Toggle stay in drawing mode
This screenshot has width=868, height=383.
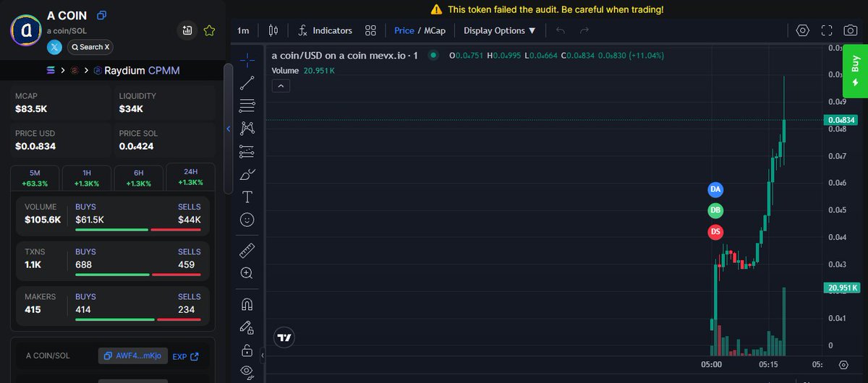(247, 327)
